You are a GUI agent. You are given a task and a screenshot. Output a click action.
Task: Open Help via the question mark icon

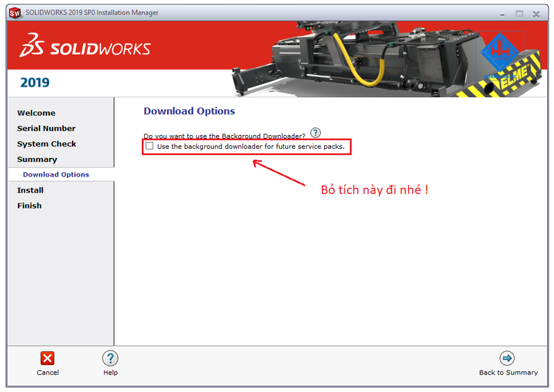(x=110, y=358)
